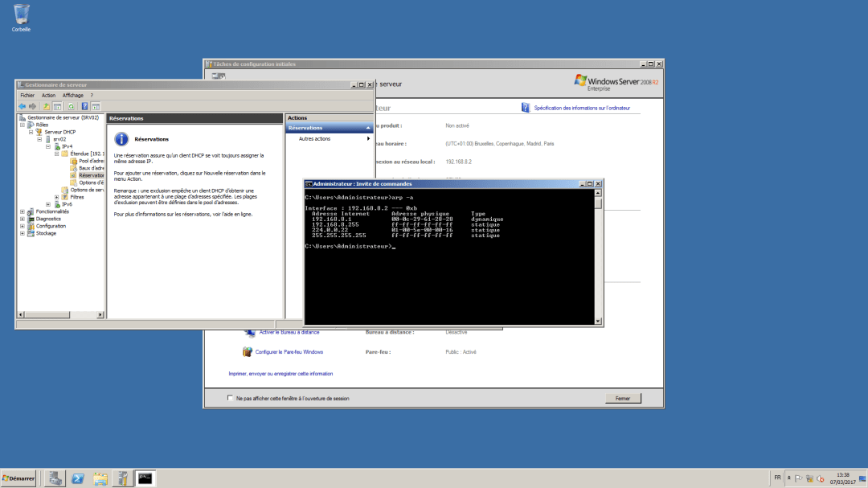The image size is (868, 488).
Task: Expand the IPv6 node
Action: (47, 205)
